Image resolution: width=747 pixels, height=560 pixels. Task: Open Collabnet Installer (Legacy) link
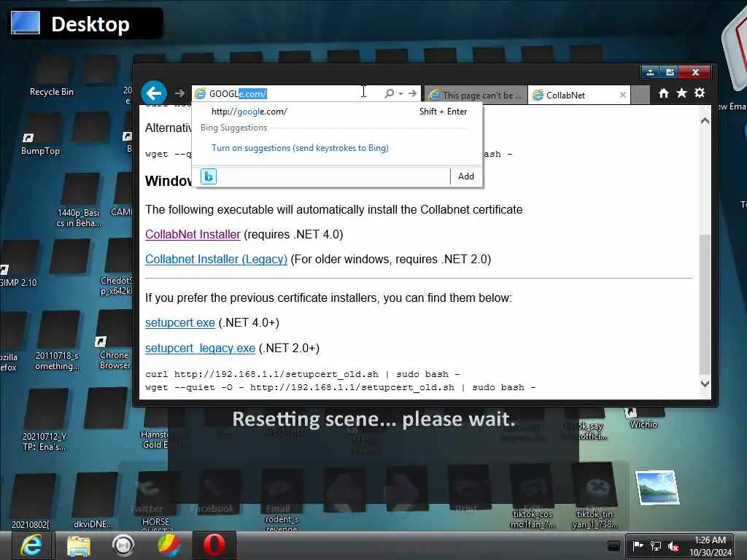216,259
